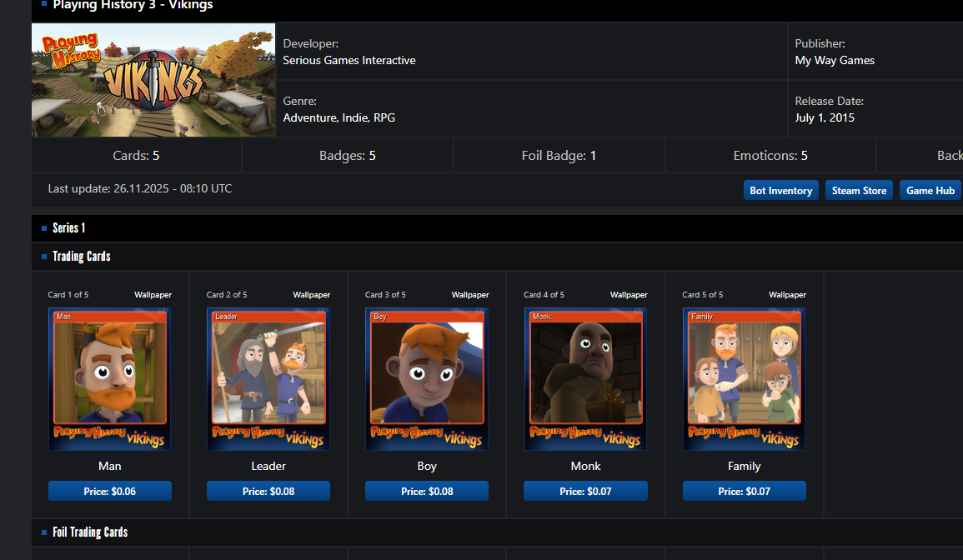Click the card name label Family
This screenshot has width=963, height=560.
point(745,466)
